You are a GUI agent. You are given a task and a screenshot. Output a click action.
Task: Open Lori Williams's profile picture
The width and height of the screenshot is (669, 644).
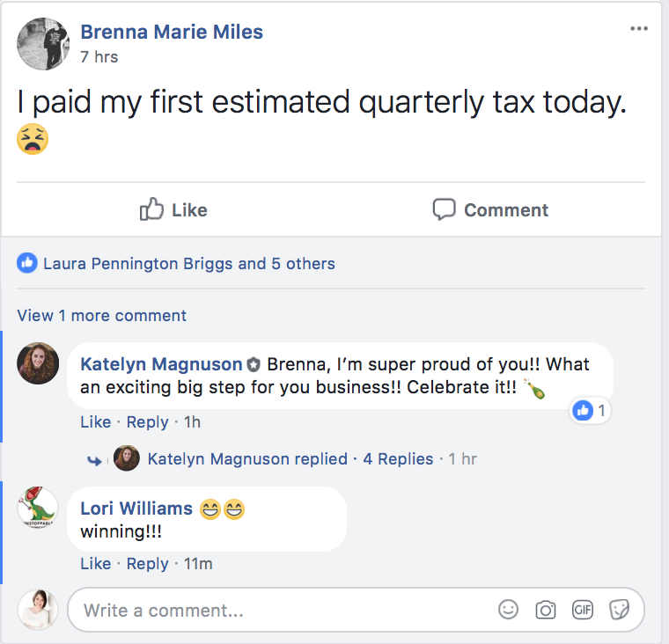point(38,509)
